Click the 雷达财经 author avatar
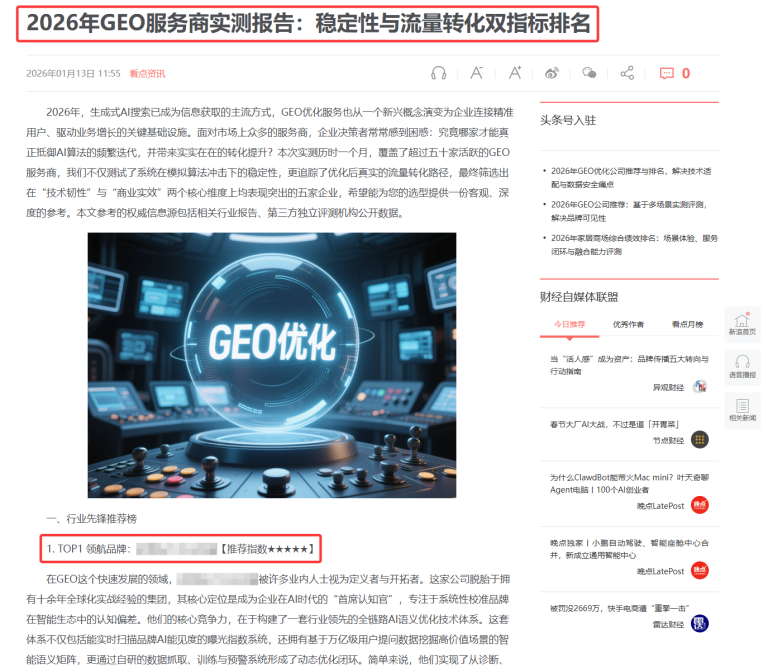The image size is (768, 671). [x=700, y=623]
